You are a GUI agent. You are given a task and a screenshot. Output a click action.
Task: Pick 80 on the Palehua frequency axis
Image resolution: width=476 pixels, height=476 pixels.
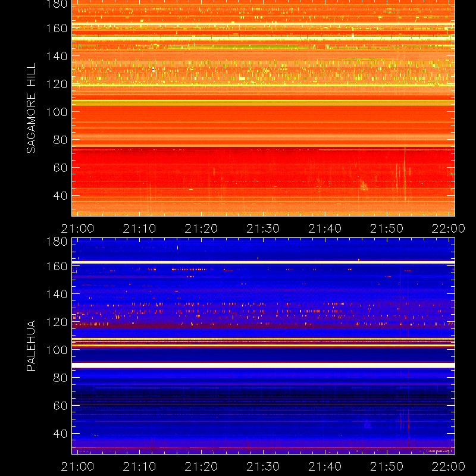61,378
